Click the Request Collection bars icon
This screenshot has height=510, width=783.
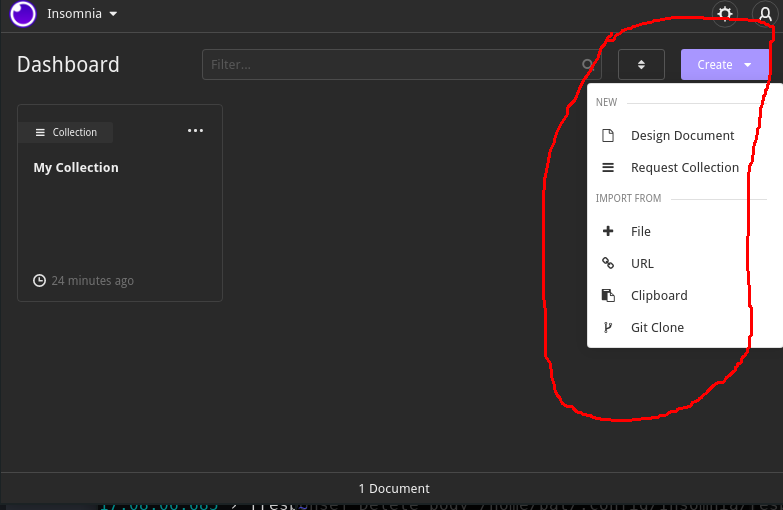pyautogui.click(x=608, y=167)
